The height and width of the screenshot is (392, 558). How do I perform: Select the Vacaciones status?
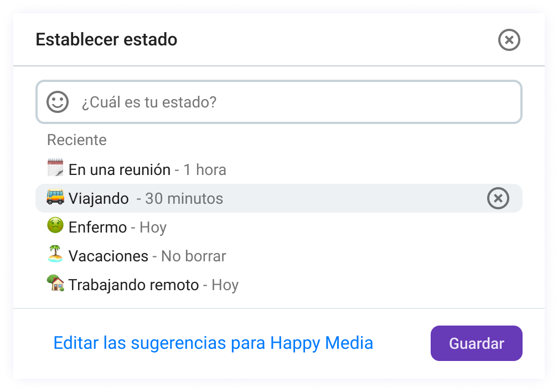[x=108, y=256]
